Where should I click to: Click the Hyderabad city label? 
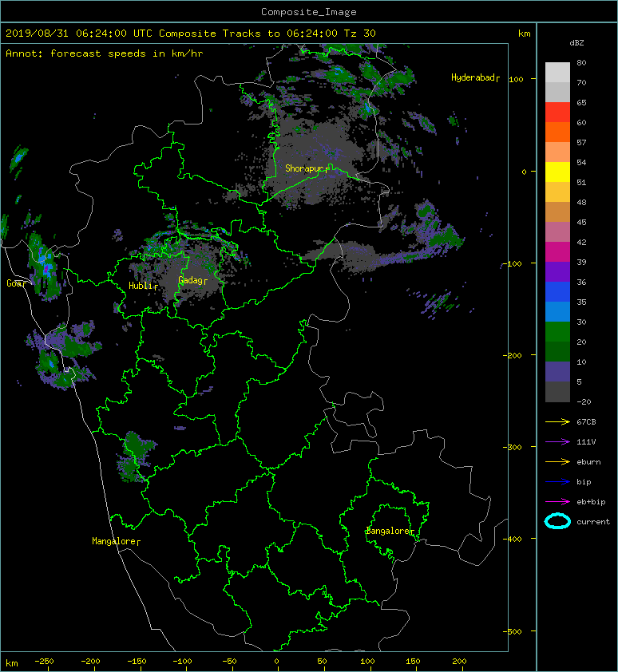[473, 77]
